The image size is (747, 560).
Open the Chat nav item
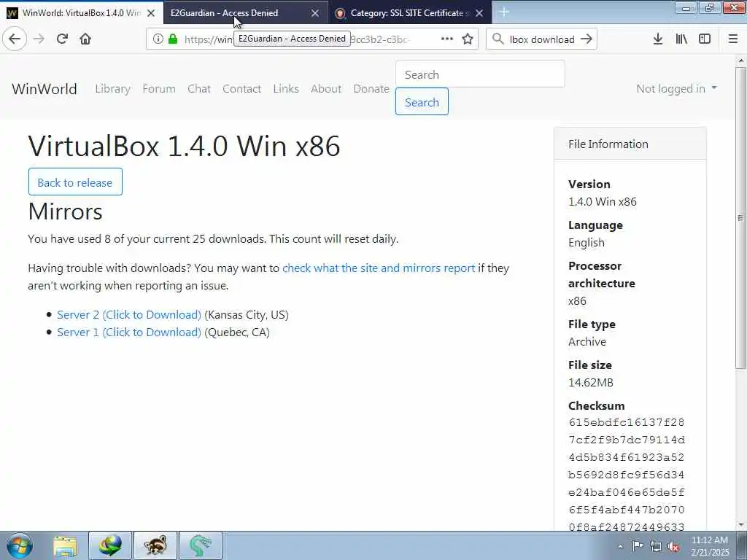pyautogui.click(x=198, y=88)
